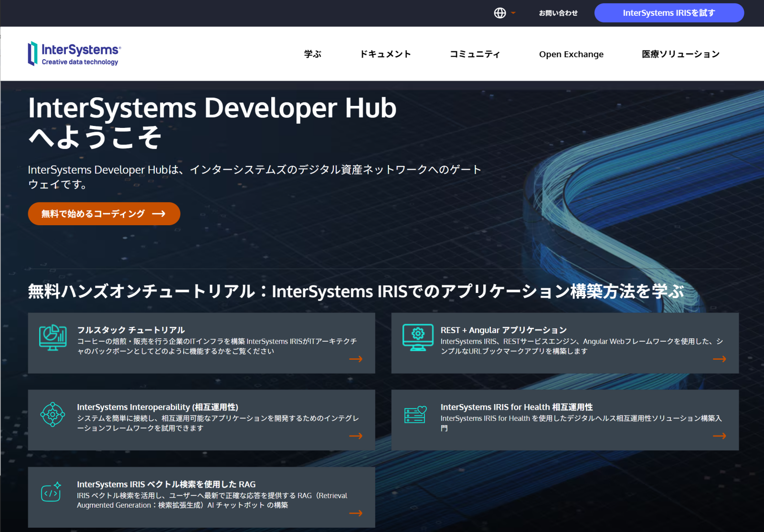764x532 pixels.
Task: Open the コミュニティ menu
Action: [x=475, y=54]
